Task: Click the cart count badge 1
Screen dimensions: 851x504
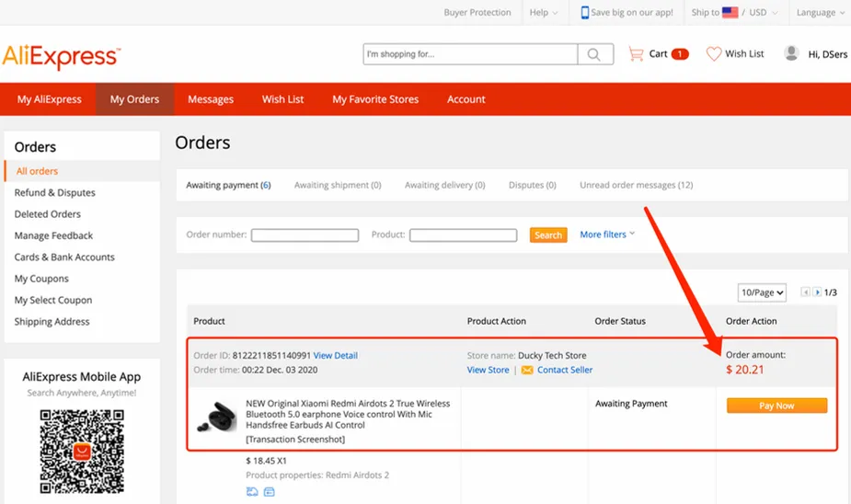Action: 680,53
